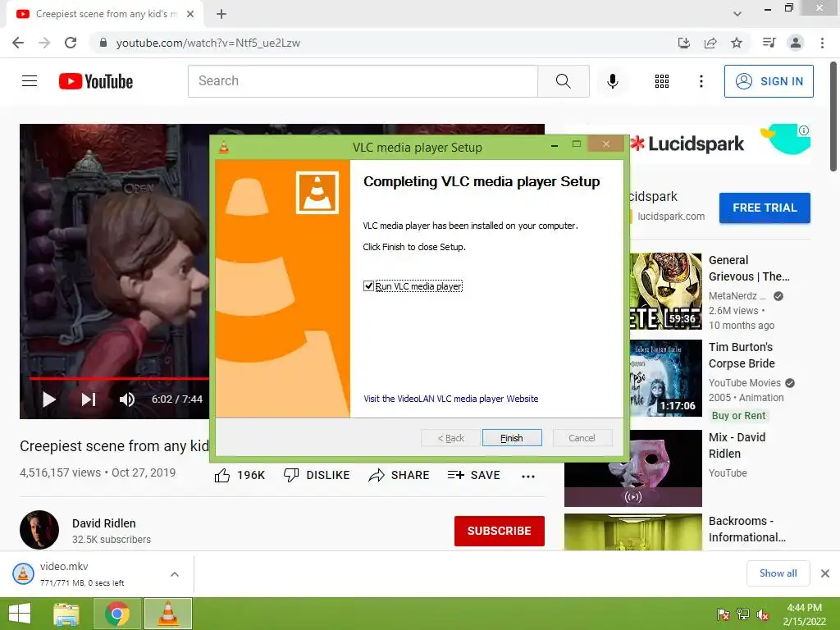Visit the VideoLAN VLC media player Website link

(x=451, y=399)
